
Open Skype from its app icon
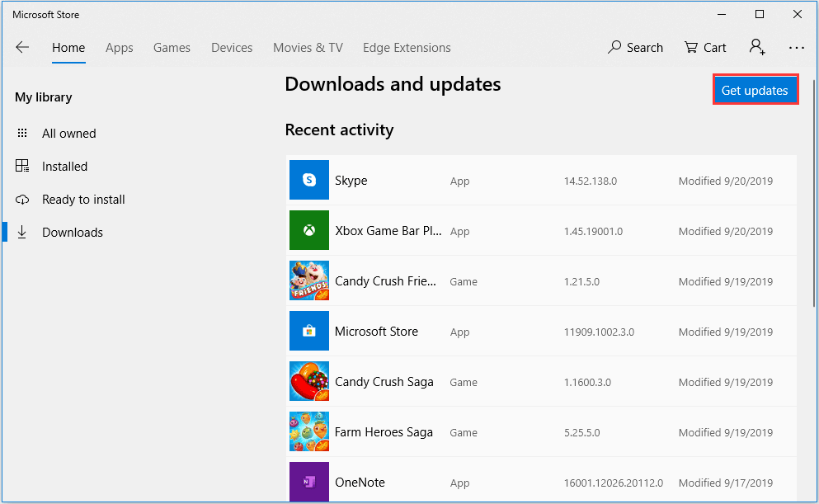308,180
